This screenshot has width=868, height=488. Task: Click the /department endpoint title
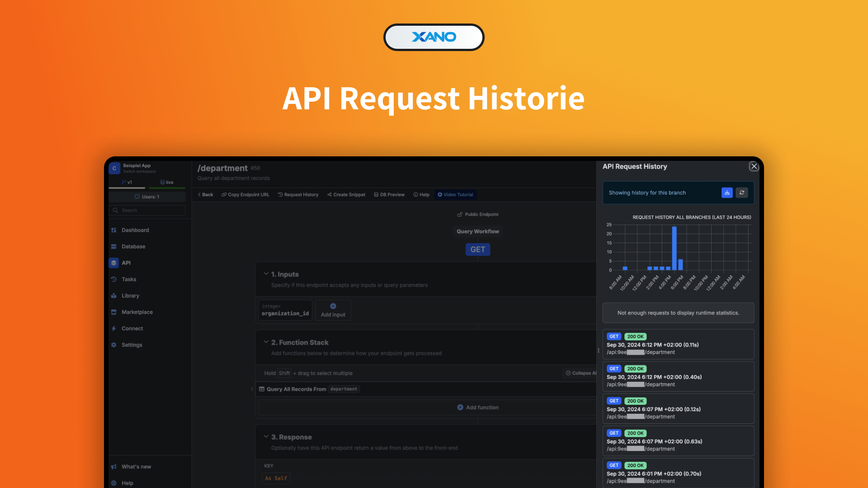click(x=222, y=168)
